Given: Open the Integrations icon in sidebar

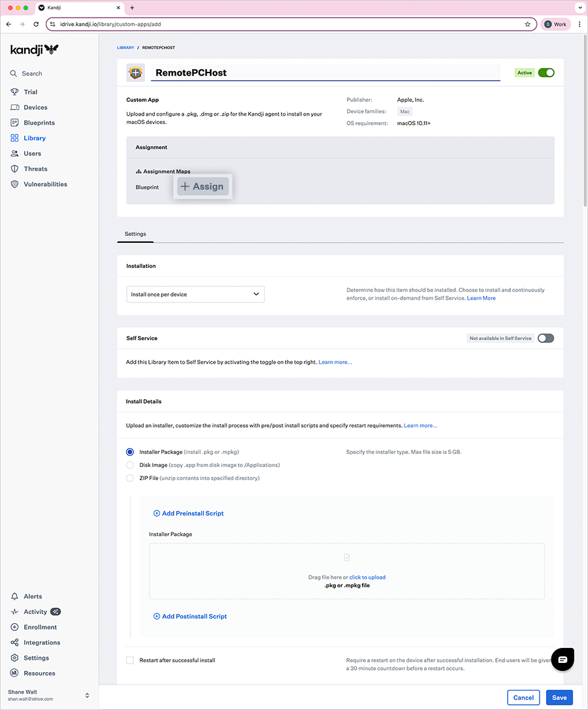Looking at the screenshot, I should coord(14,643).
